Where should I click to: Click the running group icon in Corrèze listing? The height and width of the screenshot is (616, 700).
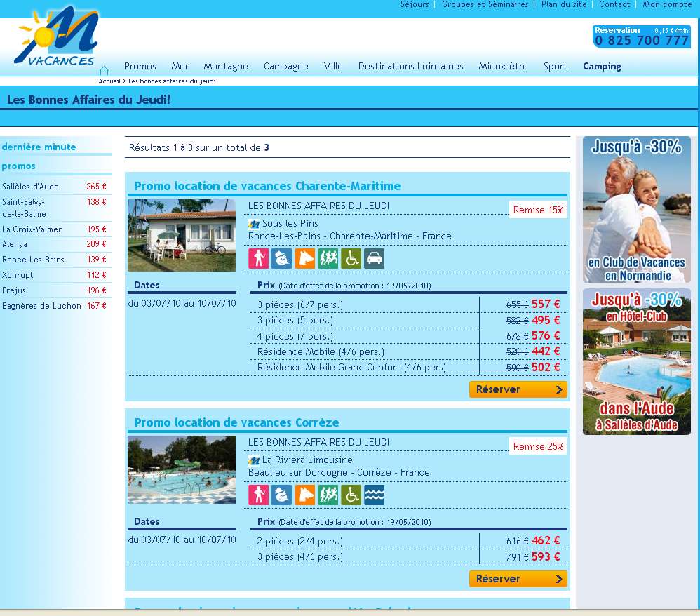click(328, 495)
